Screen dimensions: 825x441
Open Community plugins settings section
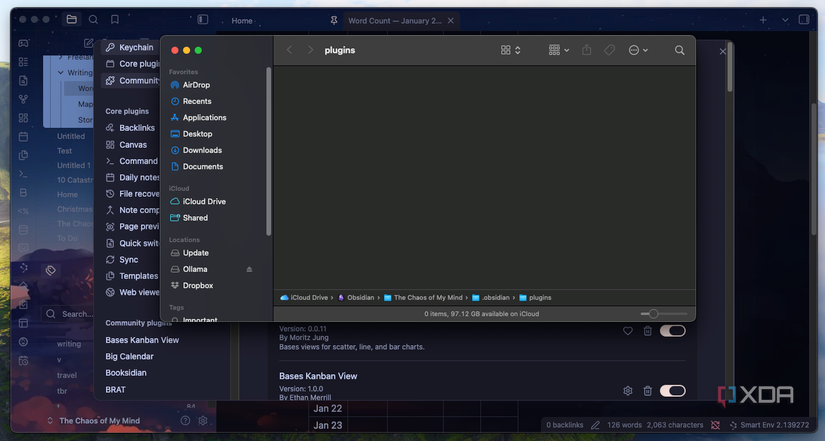point(132,81)
